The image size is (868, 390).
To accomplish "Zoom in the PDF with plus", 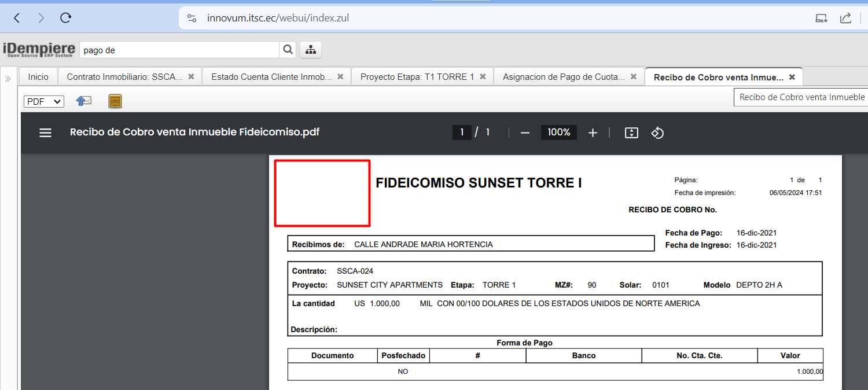I will (x=593, y=133).
